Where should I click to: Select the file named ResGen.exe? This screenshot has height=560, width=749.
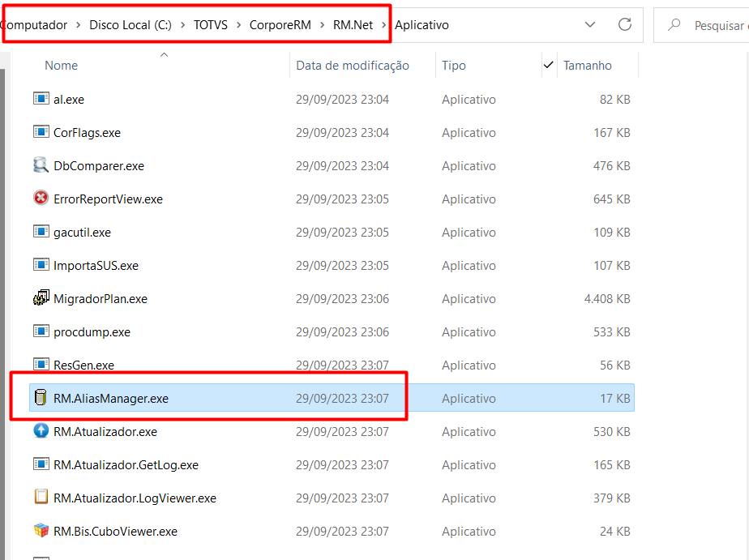(83, 365)
